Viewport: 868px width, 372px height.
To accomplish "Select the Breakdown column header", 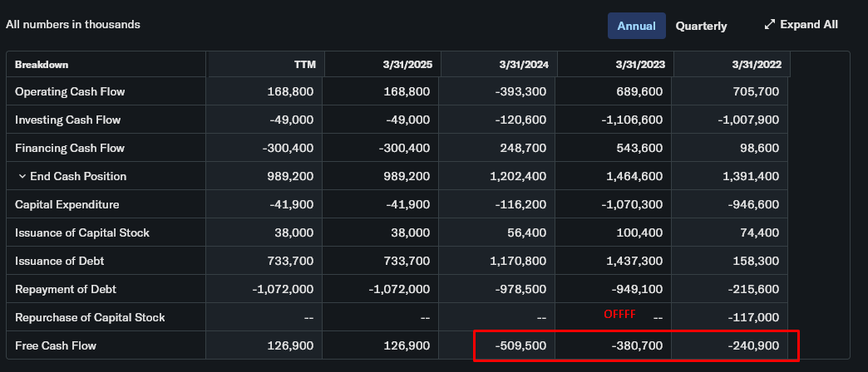I will tap(42, 65).
